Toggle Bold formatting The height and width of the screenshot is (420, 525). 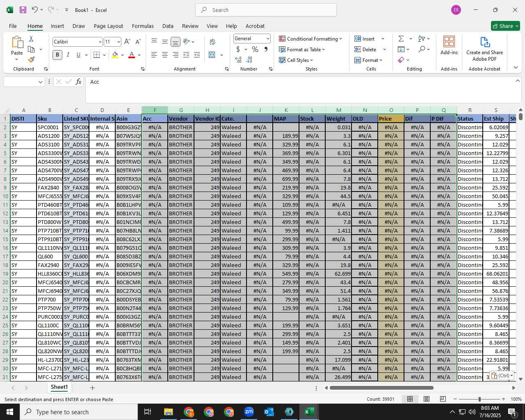click(x=57, y=55)
